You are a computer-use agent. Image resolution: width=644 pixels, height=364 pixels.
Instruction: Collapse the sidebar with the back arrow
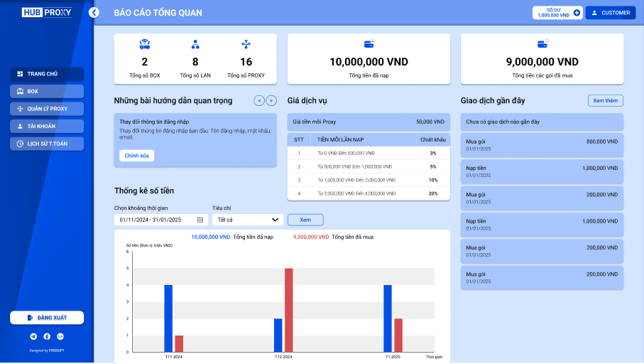click(x=94, y=12)
